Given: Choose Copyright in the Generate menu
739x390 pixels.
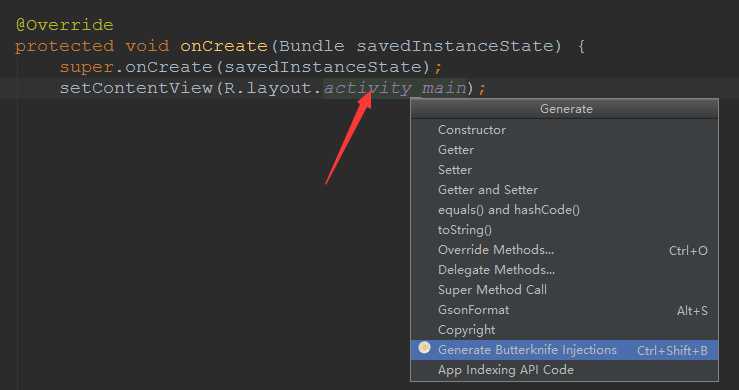Looking at the screenshot, I should 565,330.
